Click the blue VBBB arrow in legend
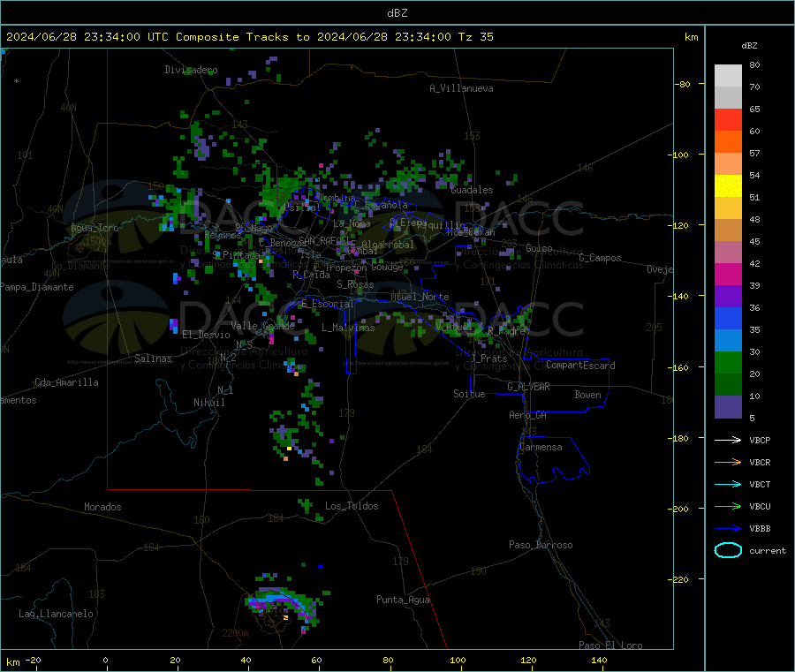The width and height of the screenshot is (795, 672). (x=728, y=529)
